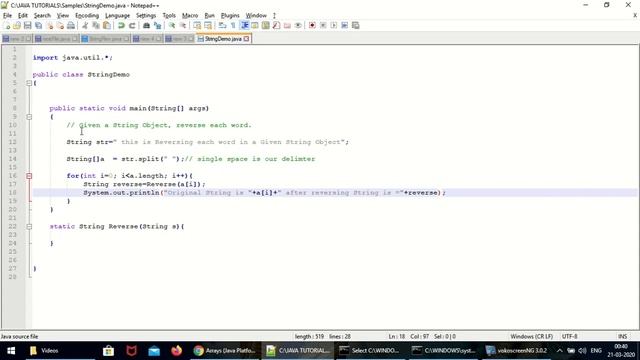Open the Search menu

(x=42, y=16)
